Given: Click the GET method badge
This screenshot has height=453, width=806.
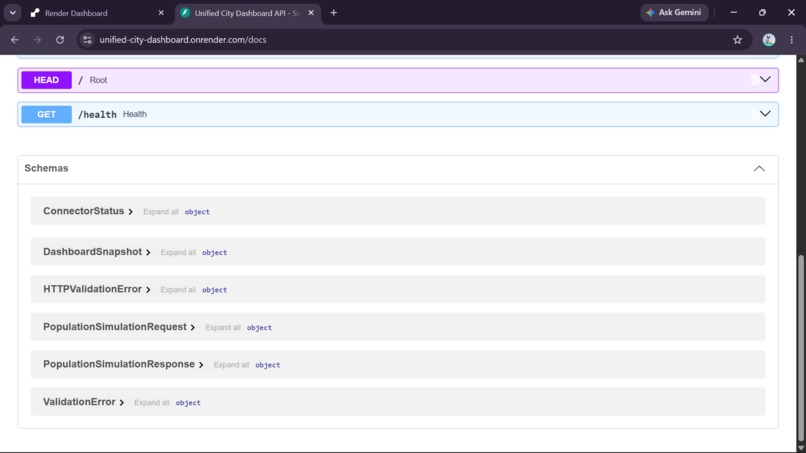Looking at the screenshot, I should [x=46, y=114].
